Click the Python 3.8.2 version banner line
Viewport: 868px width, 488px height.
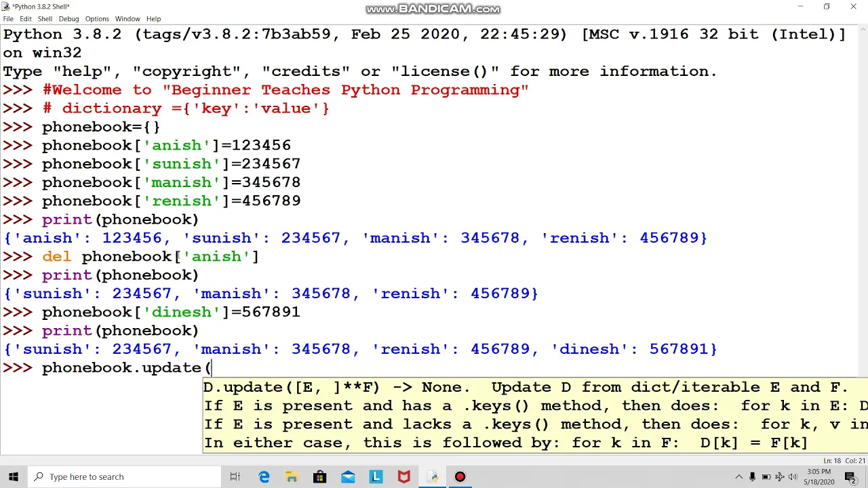(x=425, y=34)
